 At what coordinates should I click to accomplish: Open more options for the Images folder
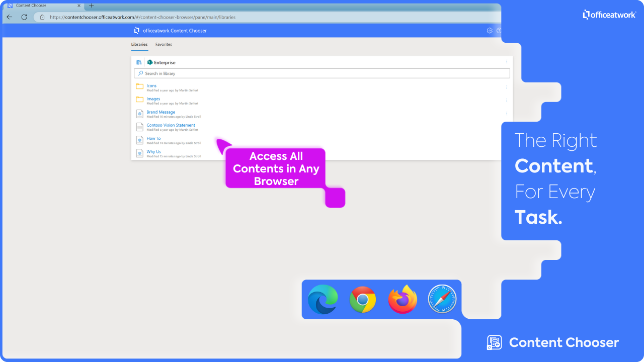pos(507,100)
